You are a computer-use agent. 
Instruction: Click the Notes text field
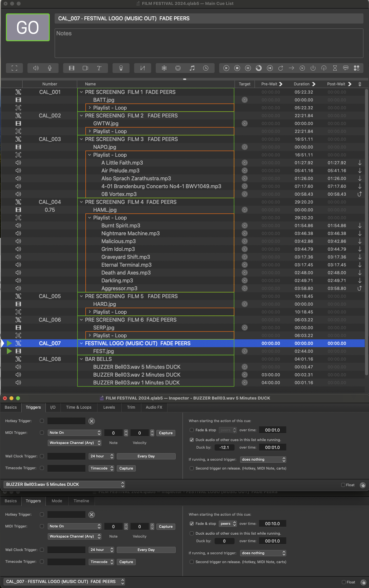[x=209, y=43]
